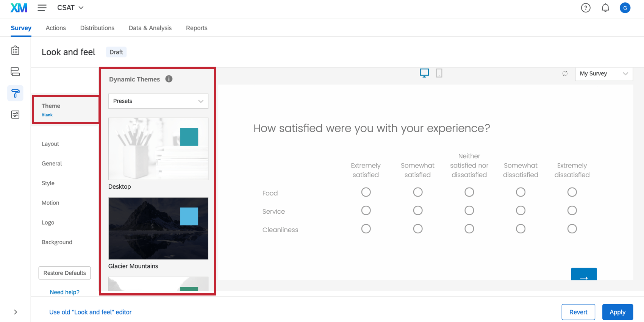Image resolution: width=644 pixels, height=322 pixels.
Task: Choose the Glacier Mountains theme thumbnail
Action: tap(158, 228)
